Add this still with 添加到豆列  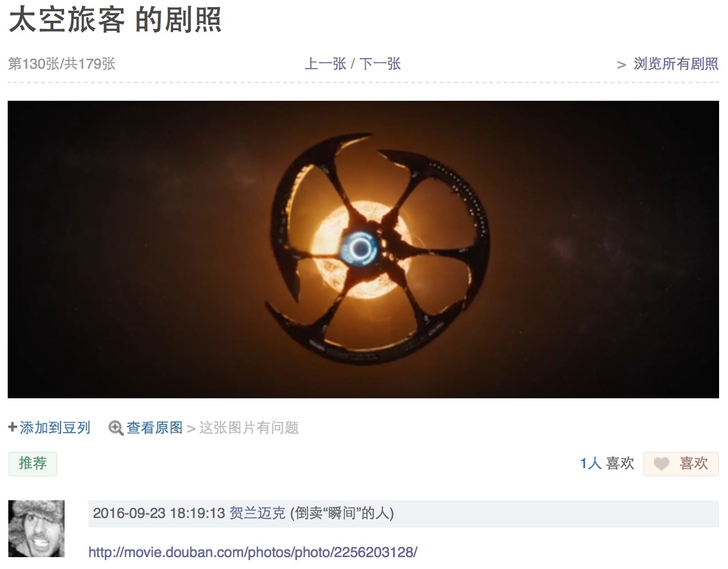pyautogui.click(x=55, y=427)
